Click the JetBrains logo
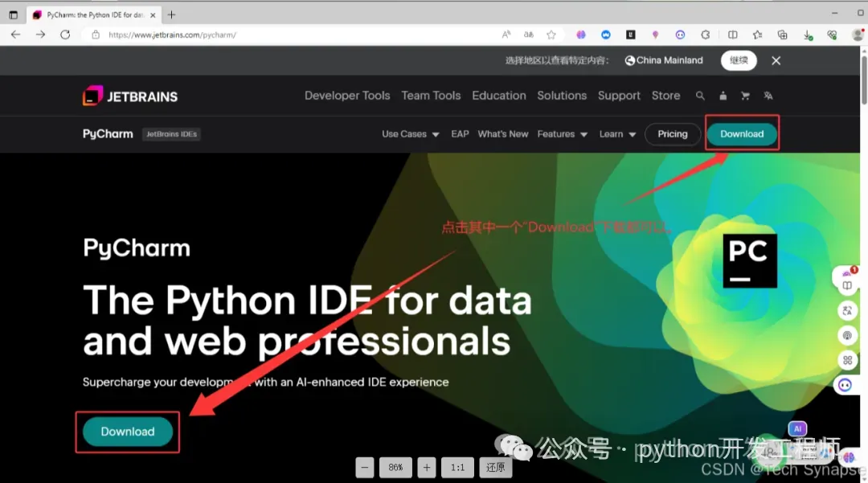This screenshot has height=483, width=868. click(130, 96)
